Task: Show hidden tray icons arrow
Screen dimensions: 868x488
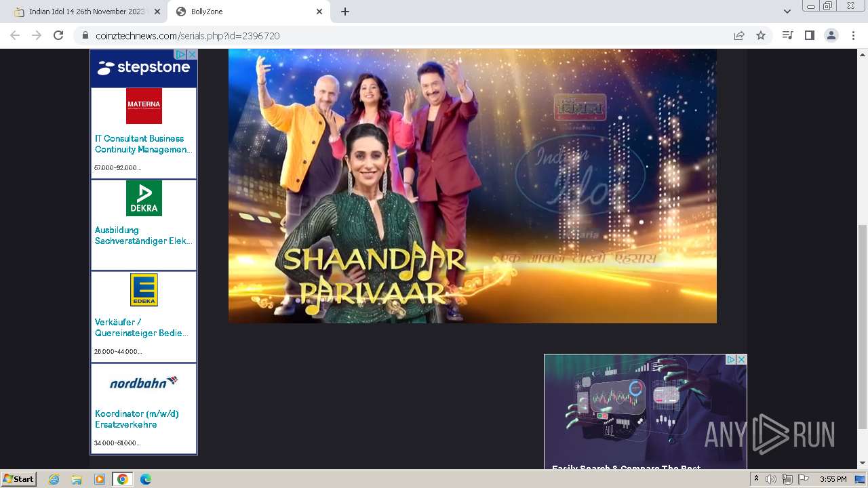Action: [x=757, y=479]
